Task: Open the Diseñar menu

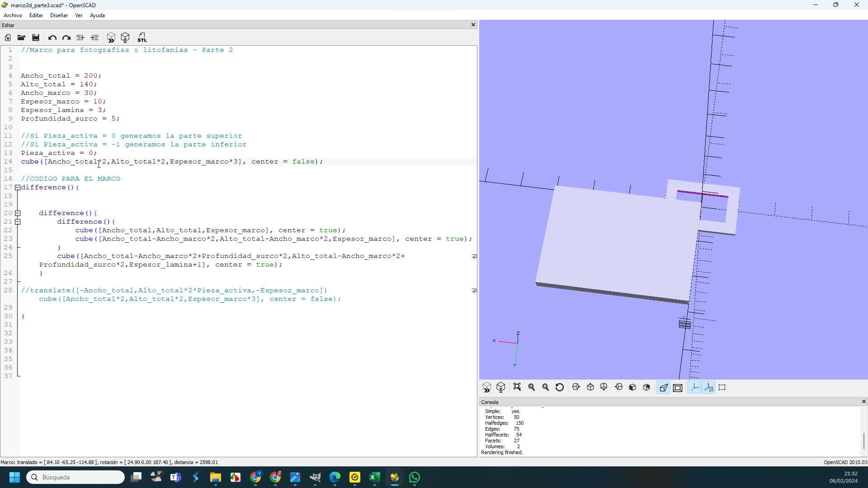Action: pyautogui.click(x=59, y=15)
